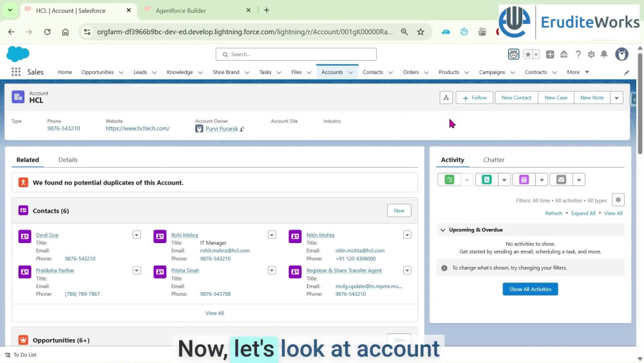Click the Favorites star icon
Image resolution: width=644 pixels, height=363 pixels.
(528, 54)
